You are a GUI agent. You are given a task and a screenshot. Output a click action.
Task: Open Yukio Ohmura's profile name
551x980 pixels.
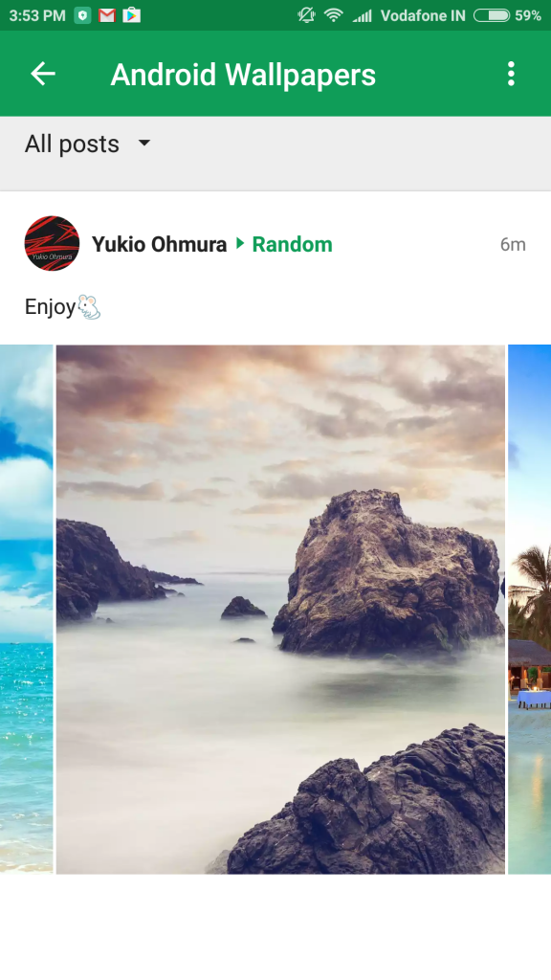tap(160, 244)
